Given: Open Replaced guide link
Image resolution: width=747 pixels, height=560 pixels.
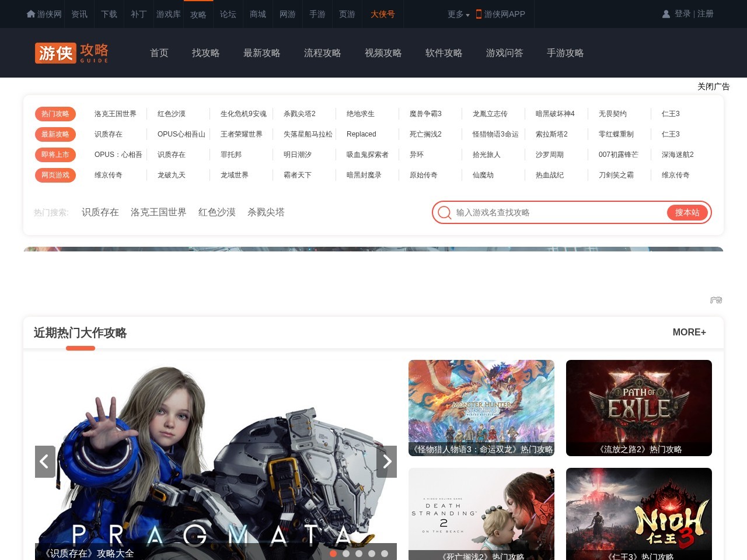Looking at the screenshot, I should [x=361, y=134].
